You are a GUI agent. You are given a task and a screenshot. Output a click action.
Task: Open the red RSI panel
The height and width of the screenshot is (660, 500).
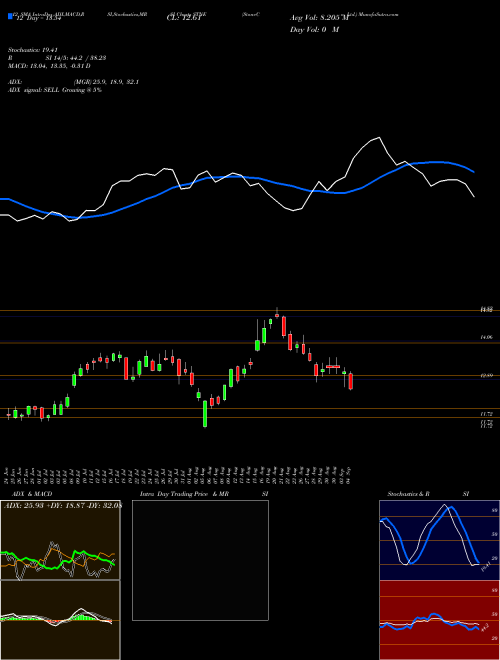[x=439, y=620]
